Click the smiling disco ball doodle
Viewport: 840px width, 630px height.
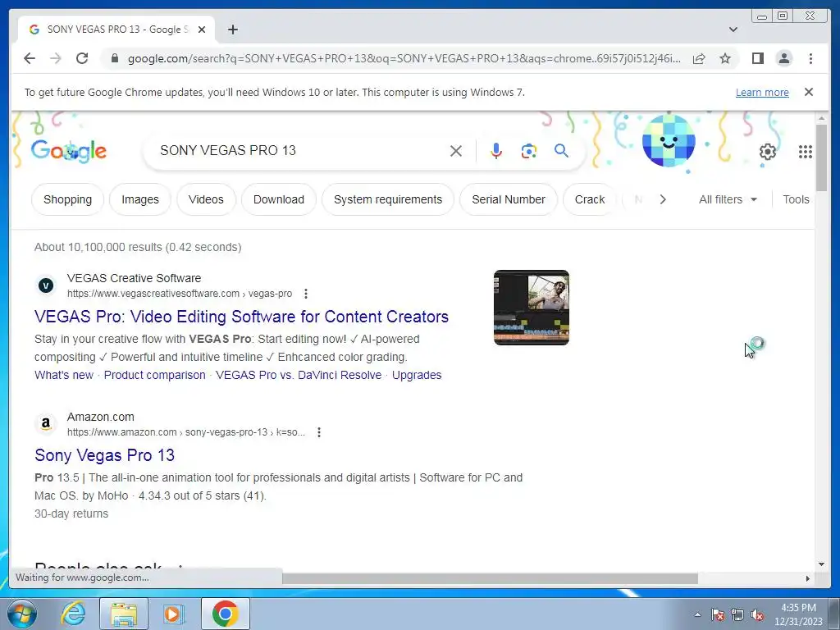[669, 141]
